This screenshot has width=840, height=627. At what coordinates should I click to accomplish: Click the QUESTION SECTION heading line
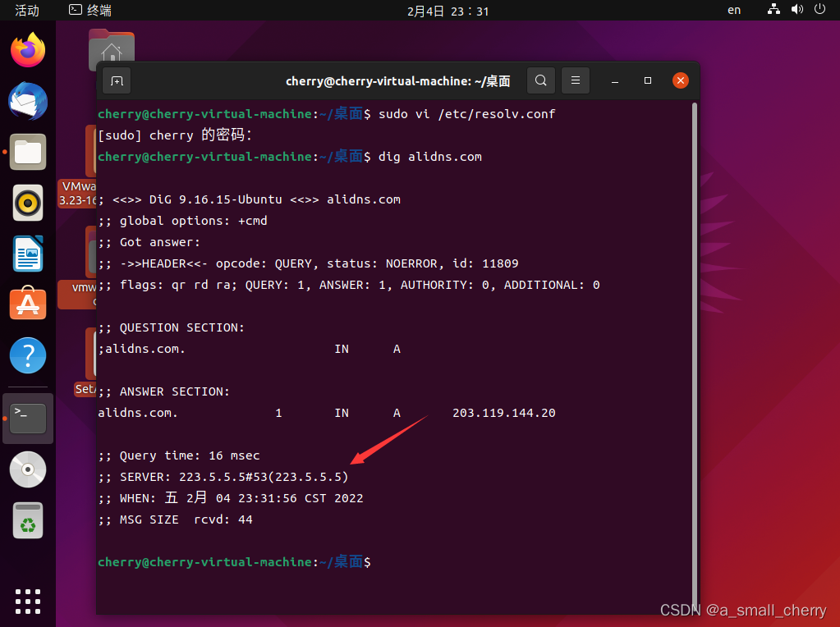click(172, 327)
